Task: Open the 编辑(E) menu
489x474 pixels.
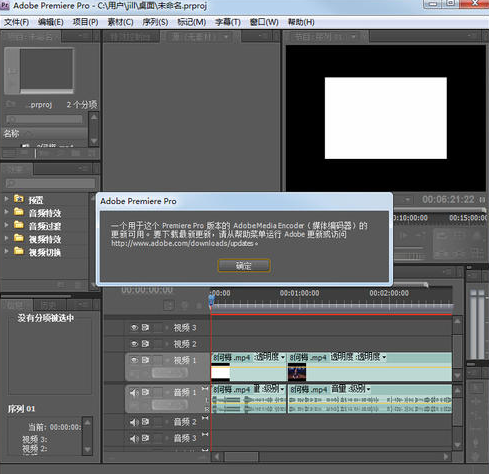Action: [x=51, y=22]
